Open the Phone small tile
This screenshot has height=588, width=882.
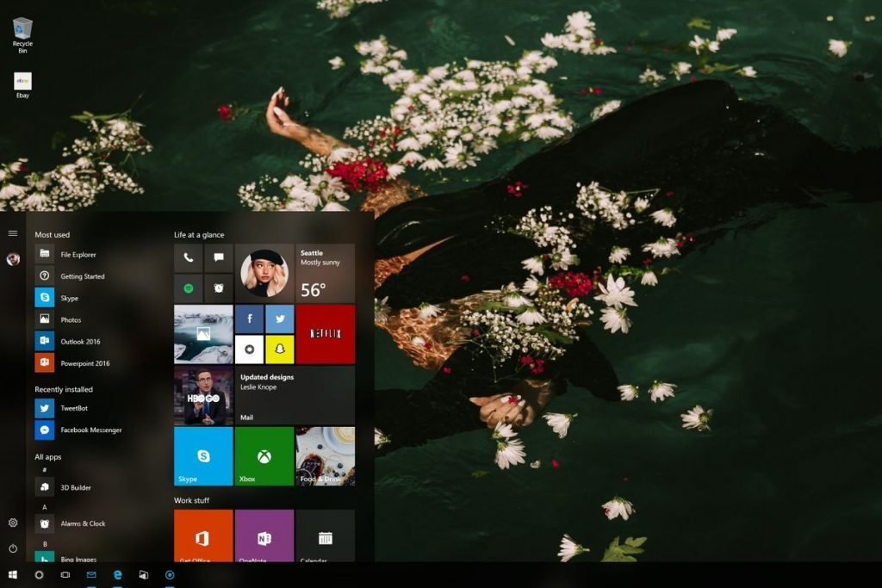click(189, 257)
